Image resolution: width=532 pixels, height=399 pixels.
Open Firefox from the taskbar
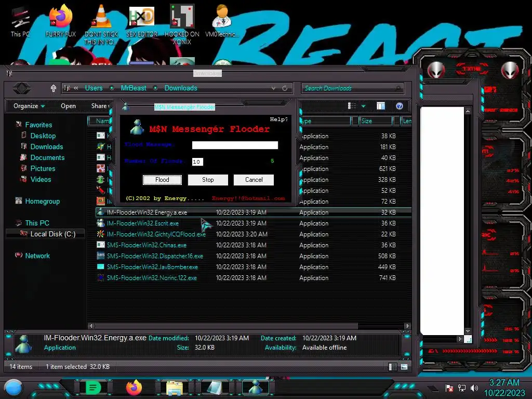pyautogui.click(x=134, y=388)
